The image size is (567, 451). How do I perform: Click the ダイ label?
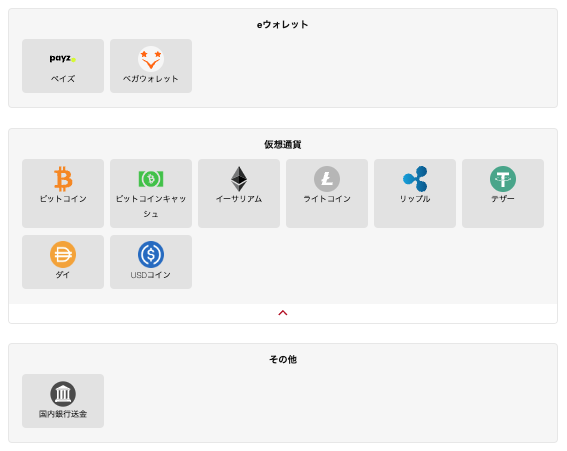click(x=63, y=275)
